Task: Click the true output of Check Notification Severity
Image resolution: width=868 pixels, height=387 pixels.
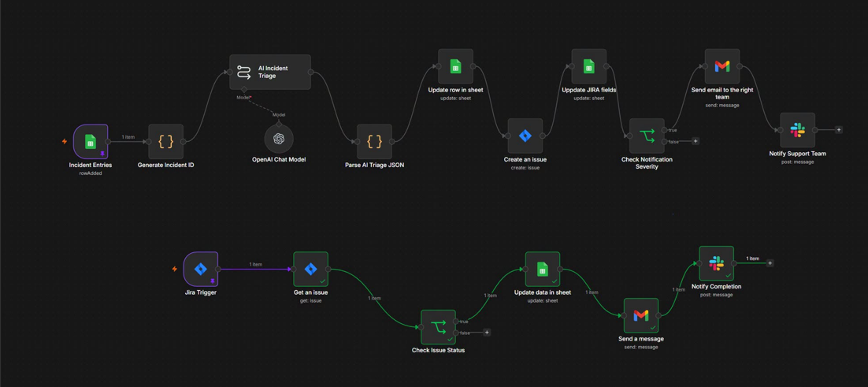Action: tap(664, 130)
